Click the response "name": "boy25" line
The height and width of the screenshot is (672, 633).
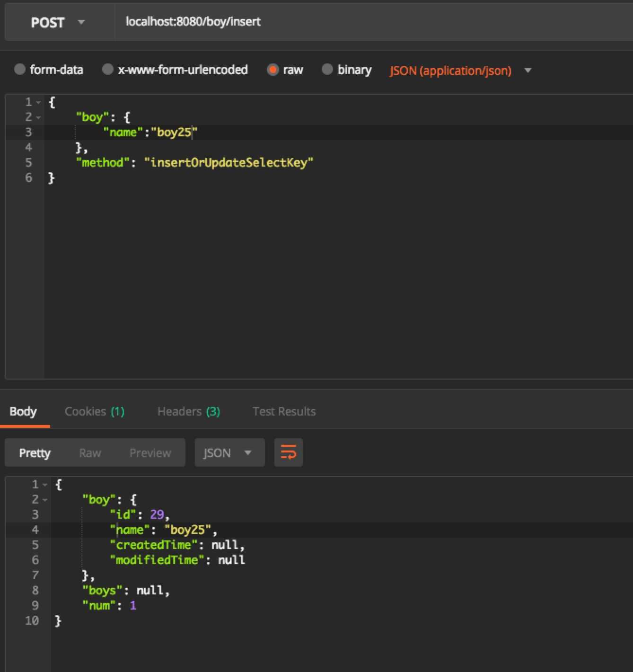(164, 530)
